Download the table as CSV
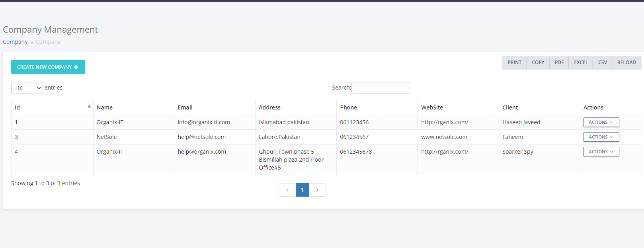The height and width of the screenshot is (248, 644). click(602, 62)
